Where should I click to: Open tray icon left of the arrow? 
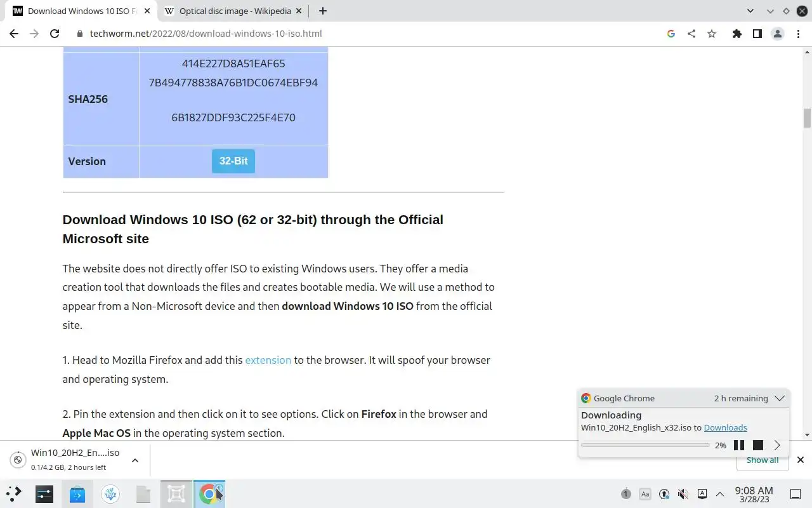702,493
